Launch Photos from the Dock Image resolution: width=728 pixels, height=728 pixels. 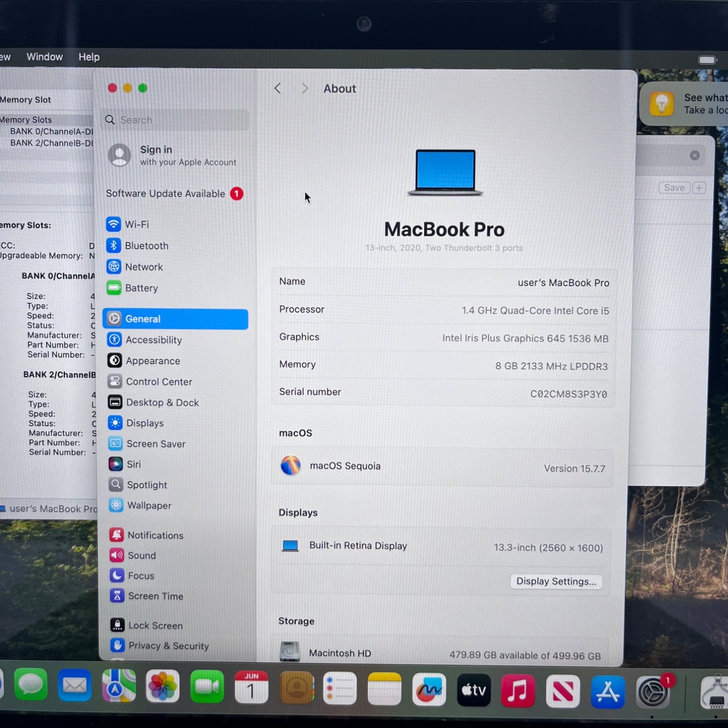point(163,687)
